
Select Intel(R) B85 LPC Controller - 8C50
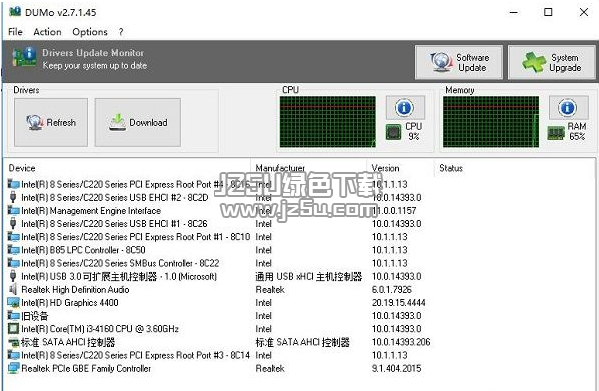pyautogui.click(x=83, y=250)
